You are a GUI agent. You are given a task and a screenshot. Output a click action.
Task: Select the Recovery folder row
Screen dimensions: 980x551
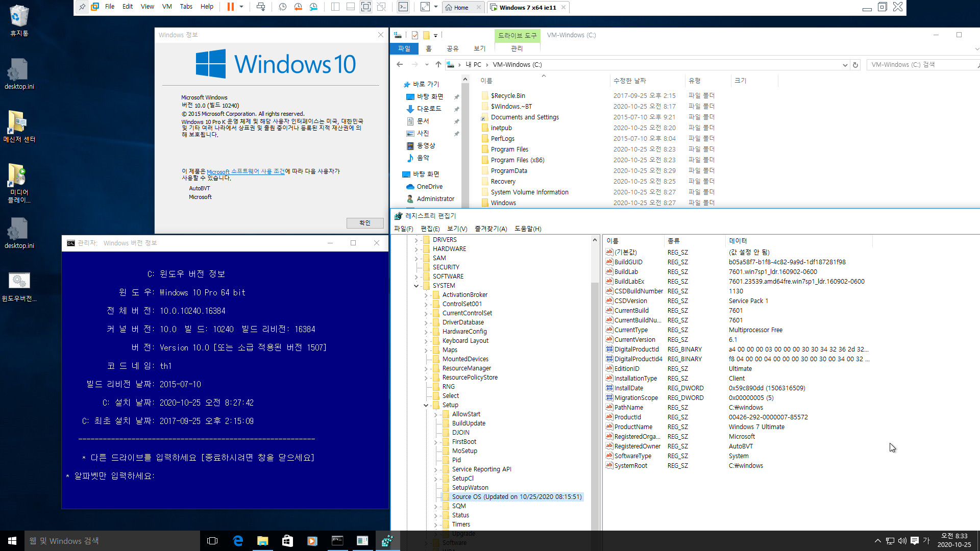[x=503, y=182]
